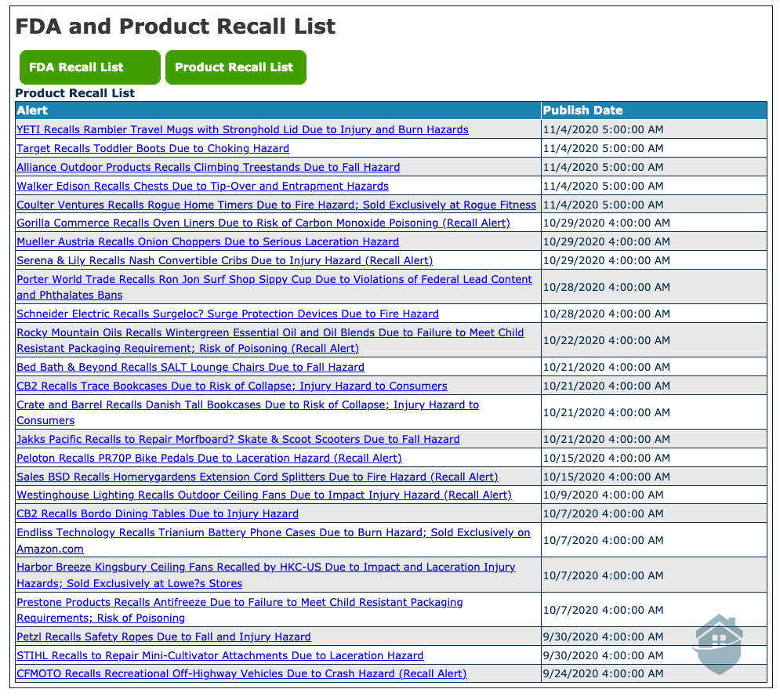
Task: Open STIHL Mini-Cultivator Attachments link
Action: point(219,656)
